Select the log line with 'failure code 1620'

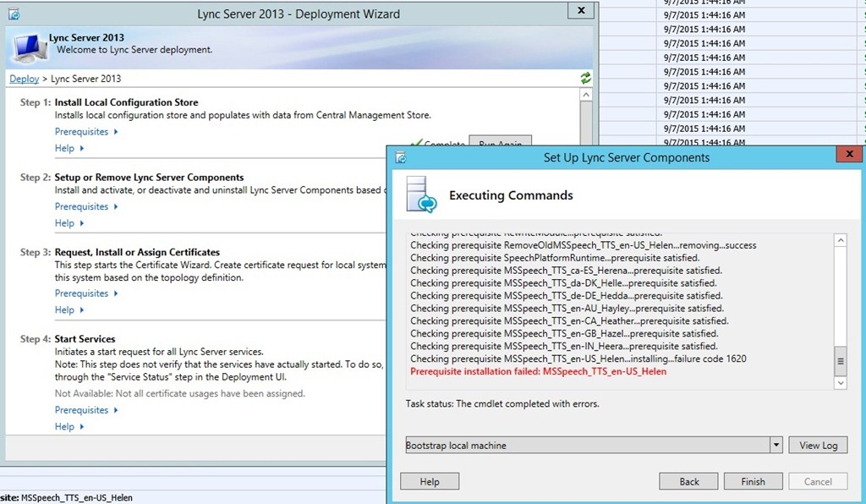click(578, 359)
